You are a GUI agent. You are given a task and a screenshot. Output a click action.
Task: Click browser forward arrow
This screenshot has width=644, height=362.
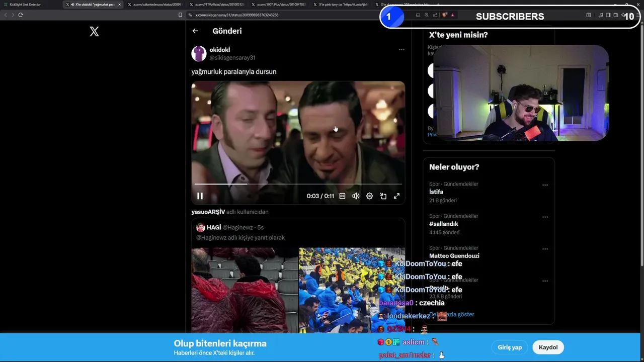(x=13, y=15)
